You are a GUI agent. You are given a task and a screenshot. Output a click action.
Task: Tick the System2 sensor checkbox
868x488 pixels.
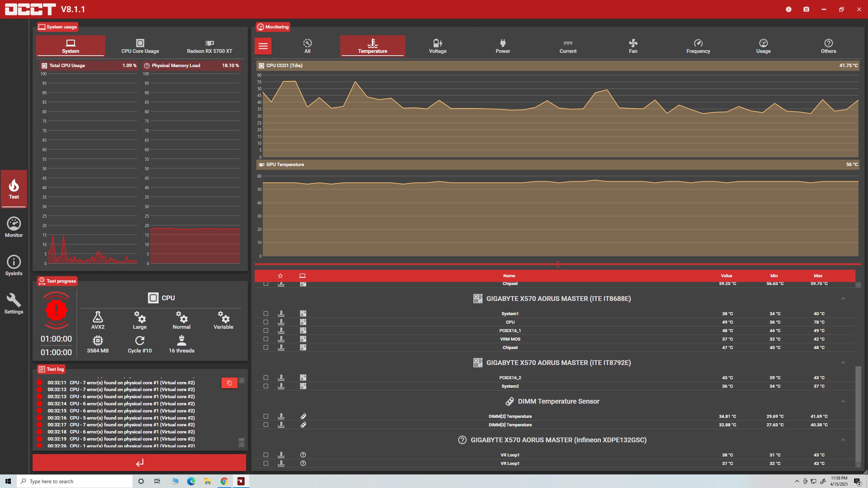(266, 386)
